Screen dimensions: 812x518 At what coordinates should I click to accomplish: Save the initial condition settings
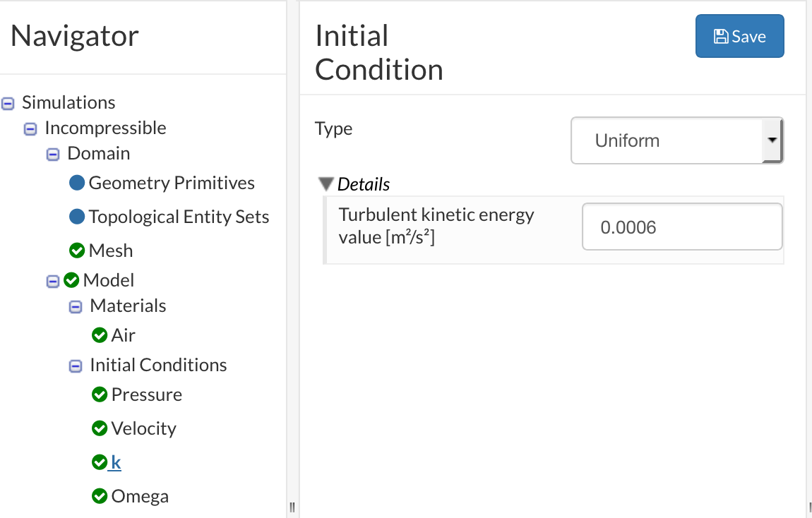(739, 37)
